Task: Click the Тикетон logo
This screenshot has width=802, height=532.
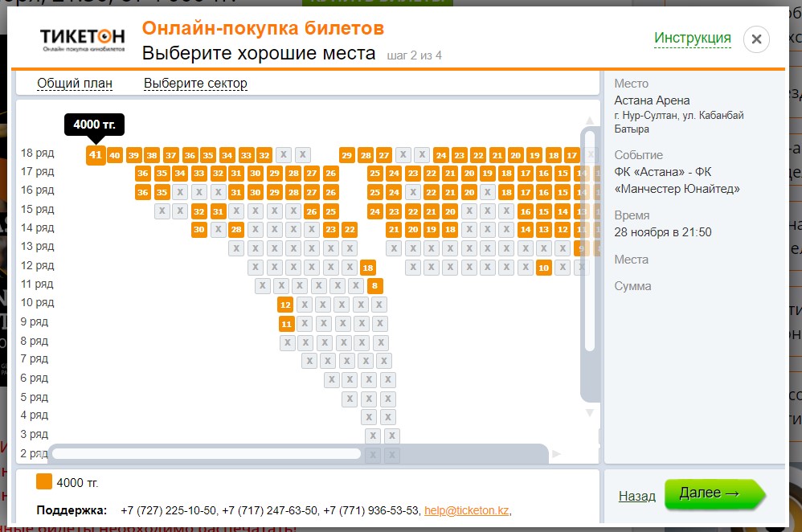Action: (83, 39)
